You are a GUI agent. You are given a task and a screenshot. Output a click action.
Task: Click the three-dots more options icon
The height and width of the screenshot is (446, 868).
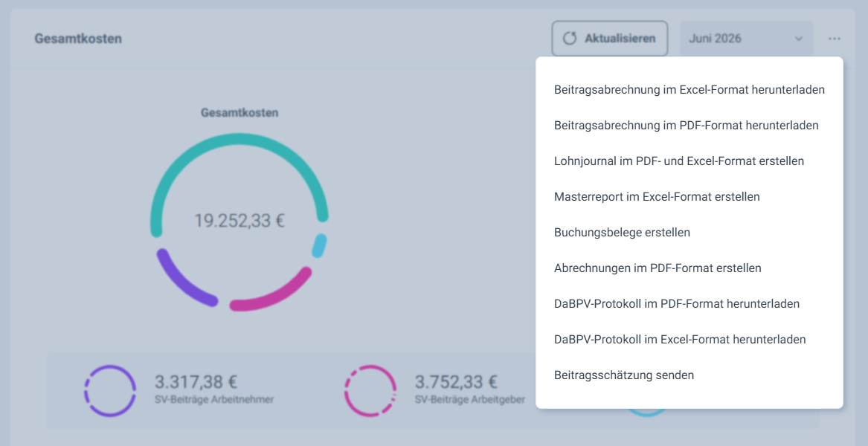click(x=835, y=39)
